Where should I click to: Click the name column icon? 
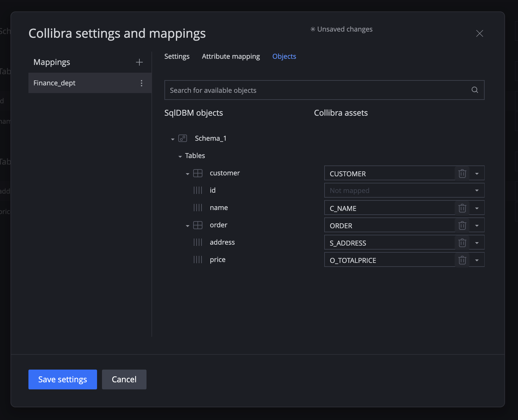click(x=198, y=208)
